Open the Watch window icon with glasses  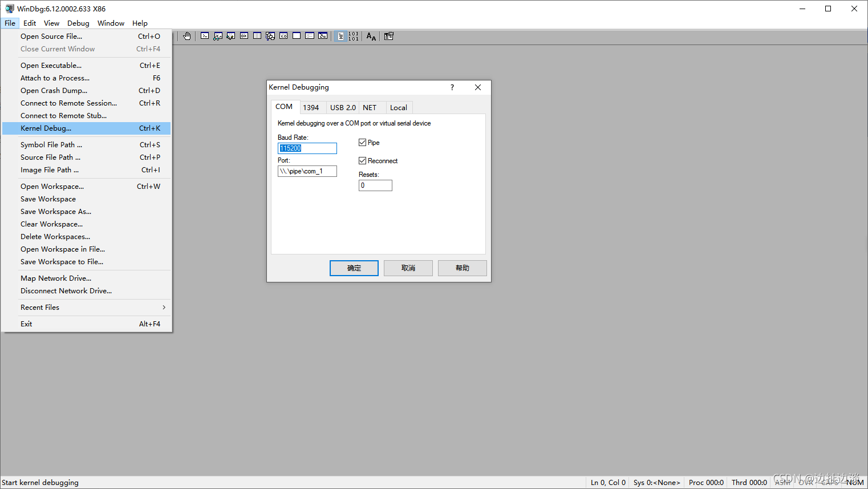coord(218,36)
